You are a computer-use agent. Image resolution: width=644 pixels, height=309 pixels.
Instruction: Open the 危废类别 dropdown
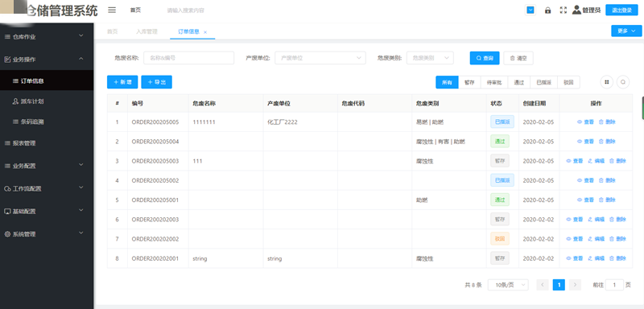(430, 58)
